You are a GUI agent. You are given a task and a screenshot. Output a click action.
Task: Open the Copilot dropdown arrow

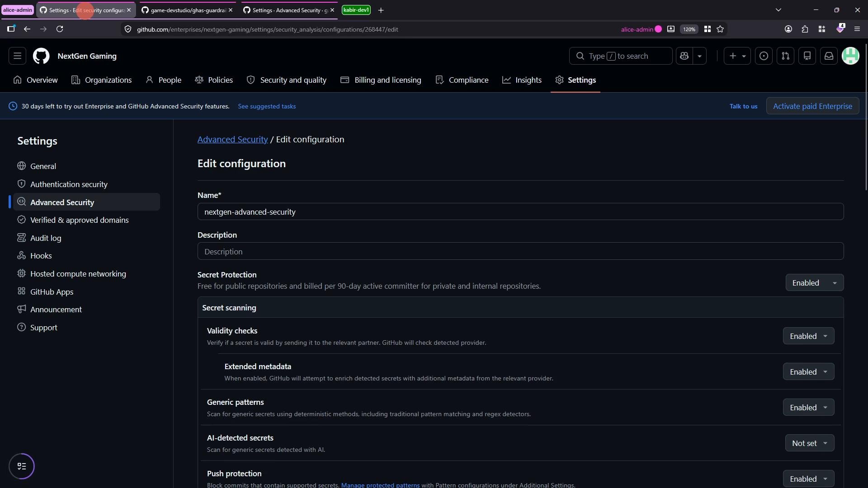tap(700, 56)
